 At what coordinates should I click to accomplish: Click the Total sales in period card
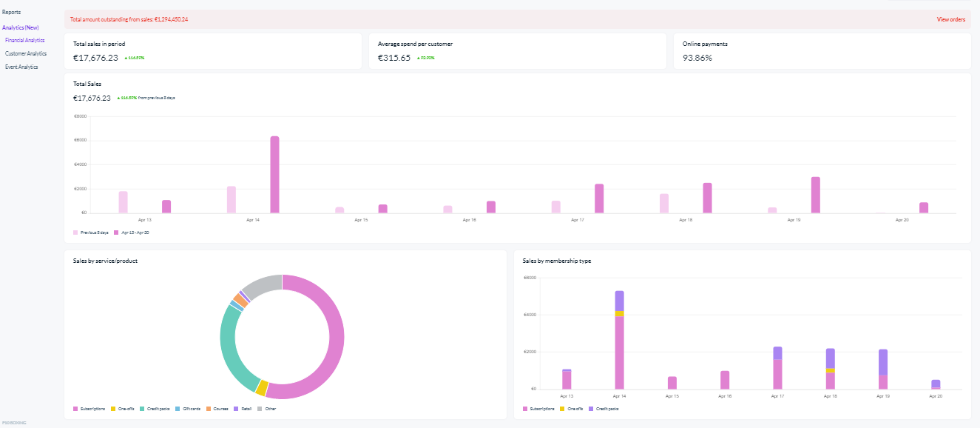point(213,51)
